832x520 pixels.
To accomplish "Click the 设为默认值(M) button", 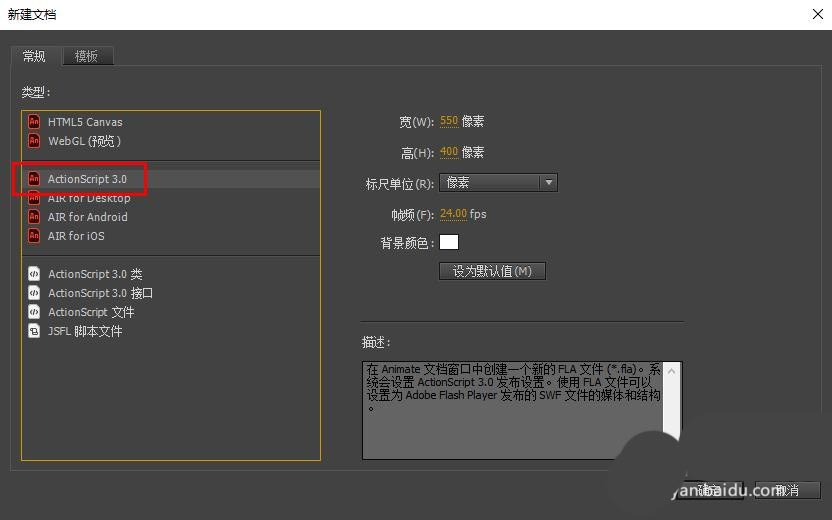I will coord(492,271).
